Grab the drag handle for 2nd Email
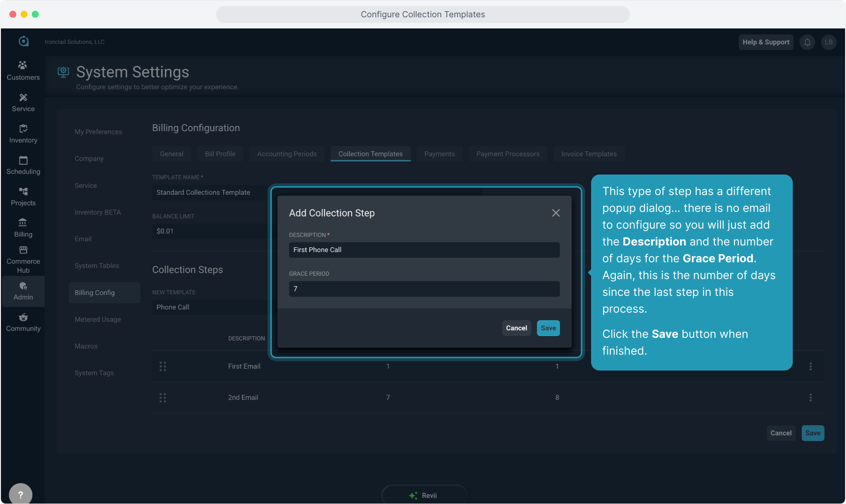The image size is (846, 504). [x=162, y=398]
